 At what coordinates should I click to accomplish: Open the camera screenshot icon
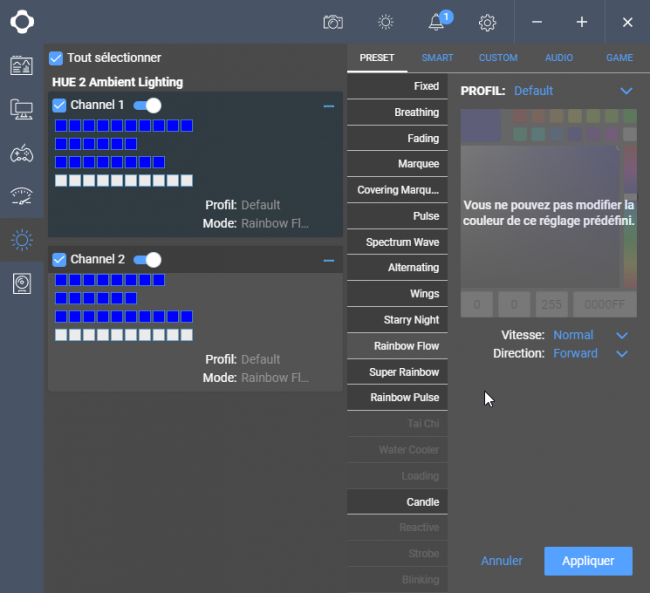click(333, 22)
